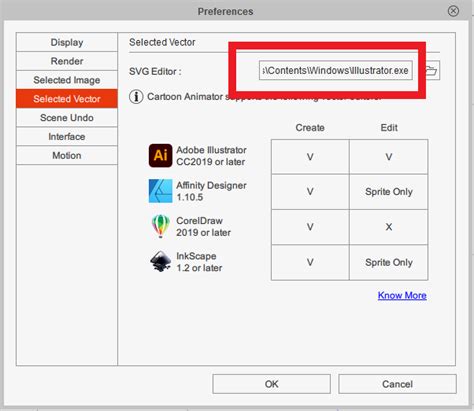
Task: Click the 'Affinity Designer 1.10.5' text
Action: (x=211, y=191)
